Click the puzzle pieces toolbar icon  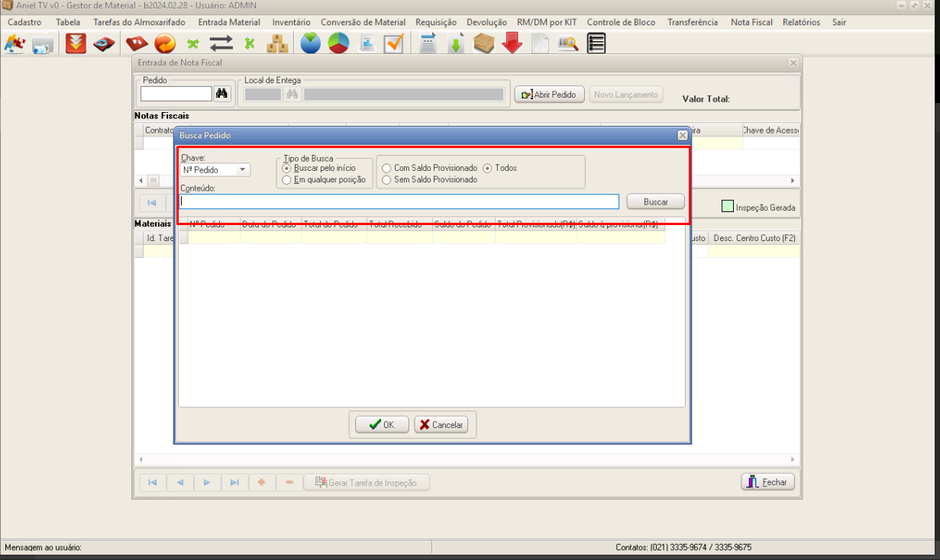[x=15, y=44]
